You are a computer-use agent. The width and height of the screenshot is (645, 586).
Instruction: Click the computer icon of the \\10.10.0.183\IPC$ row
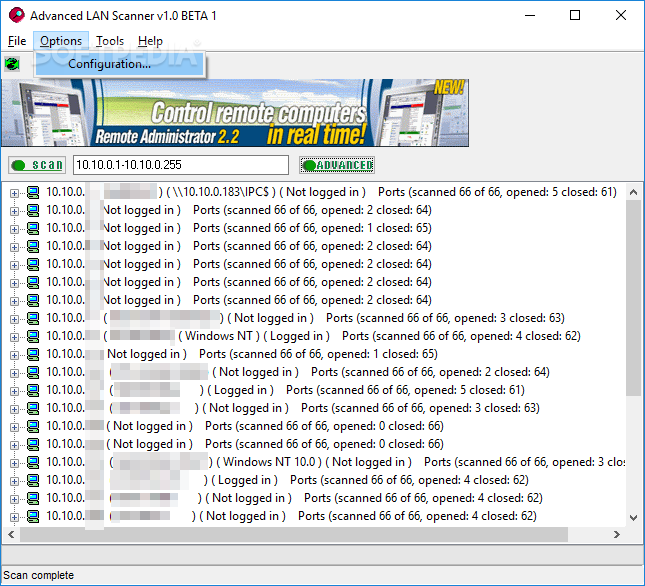[x=33, y=192]
